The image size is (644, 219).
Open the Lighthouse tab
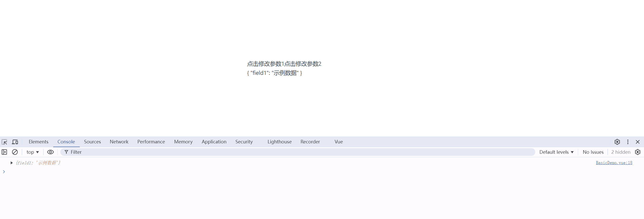point(280,142)
